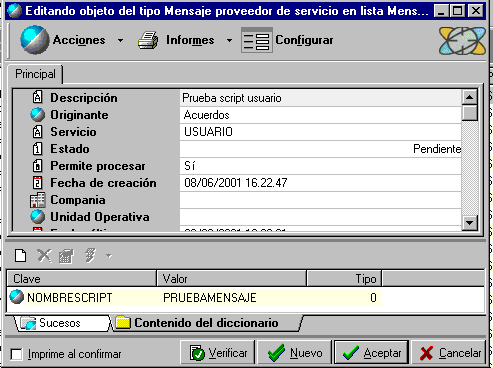
Task: Close the editing window
Action: [x=476, y=11]
